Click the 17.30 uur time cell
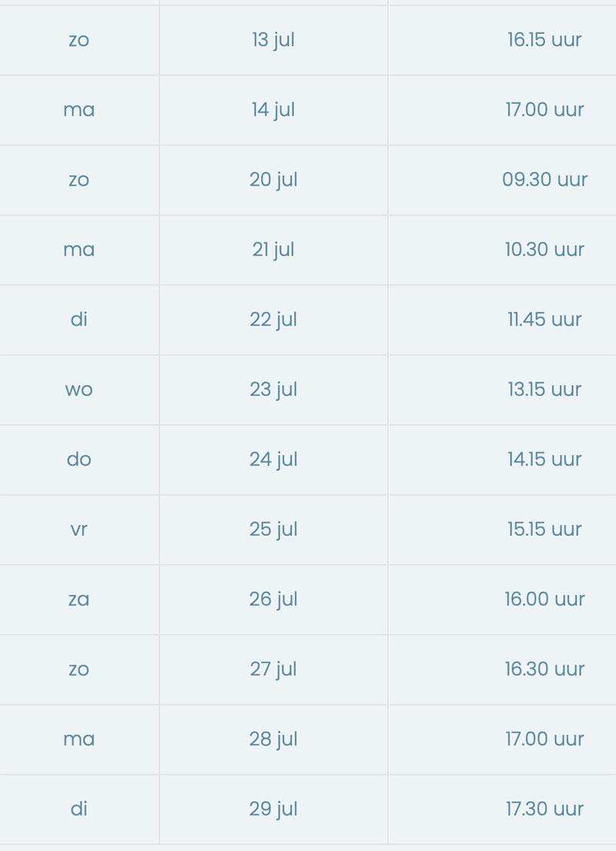 [x=544, y=809]
